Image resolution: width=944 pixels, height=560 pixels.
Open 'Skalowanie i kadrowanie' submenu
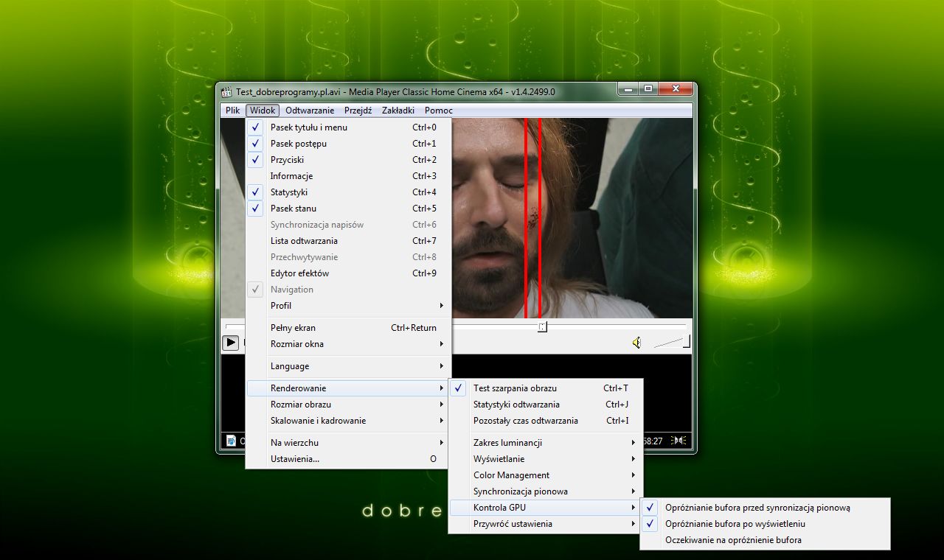347,421
